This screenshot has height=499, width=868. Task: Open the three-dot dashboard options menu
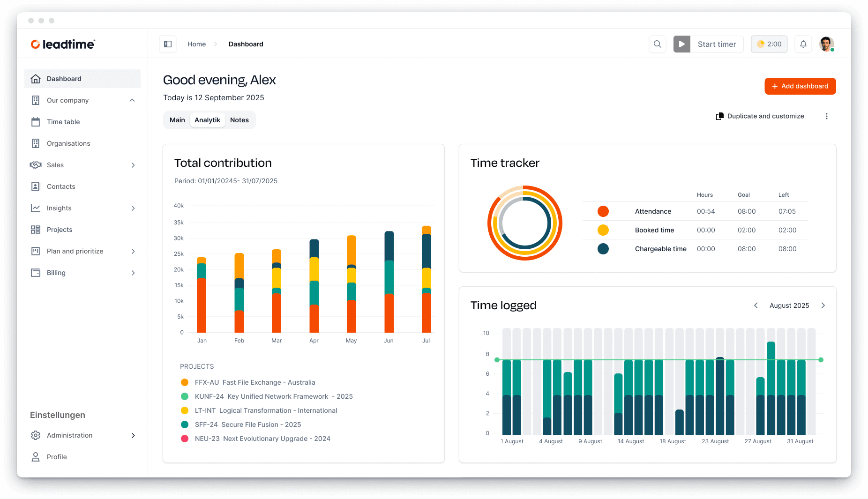click(x=827, y=116)
